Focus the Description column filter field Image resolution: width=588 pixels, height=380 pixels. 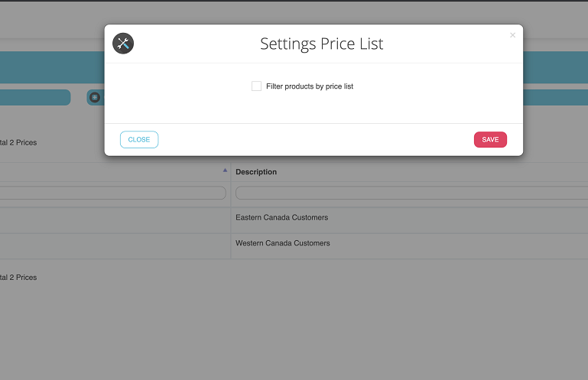(x=411, y=193)
